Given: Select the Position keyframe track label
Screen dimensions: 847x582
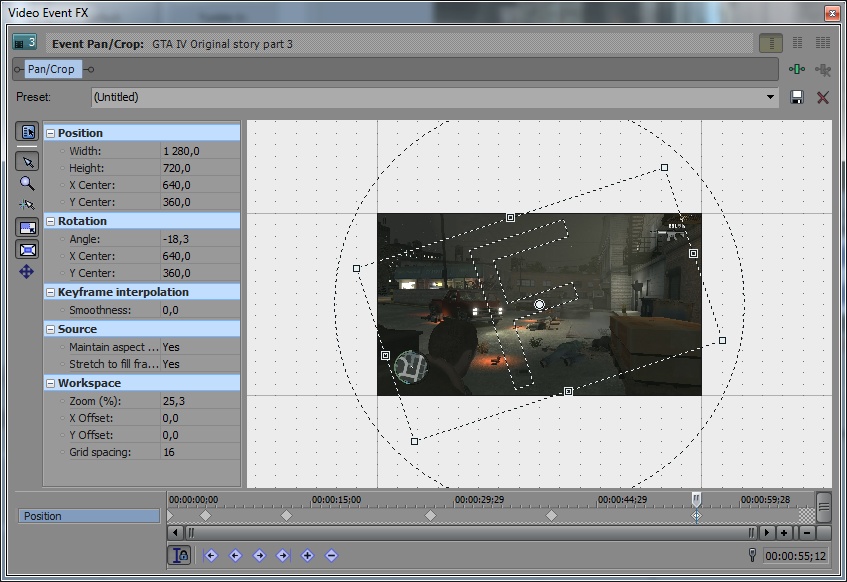Looking at the screenshot, I should pyautogui.click(x=89, y=516).
